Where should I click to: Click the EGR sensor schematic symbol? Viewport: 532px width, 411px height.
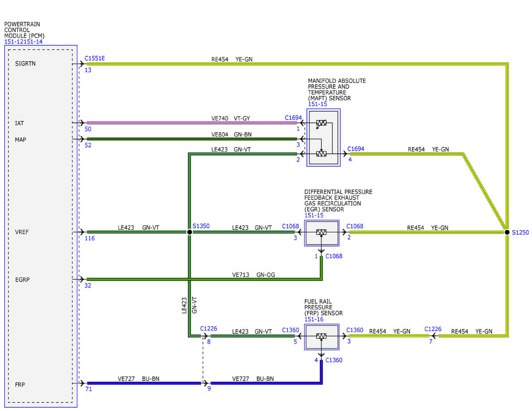pyautogui.click(x=321, y=233)
